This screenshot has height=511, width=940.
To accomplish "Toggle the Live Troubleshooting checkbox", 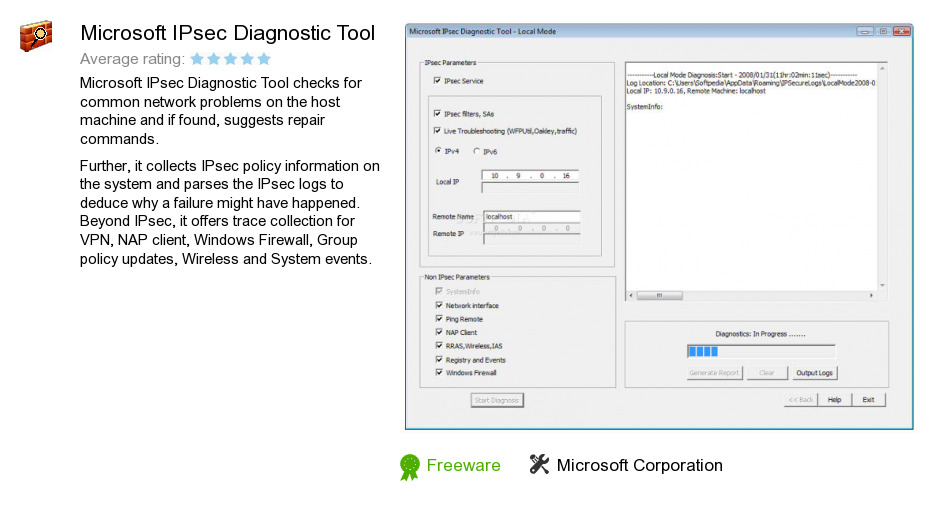I will tap(437, 130).
